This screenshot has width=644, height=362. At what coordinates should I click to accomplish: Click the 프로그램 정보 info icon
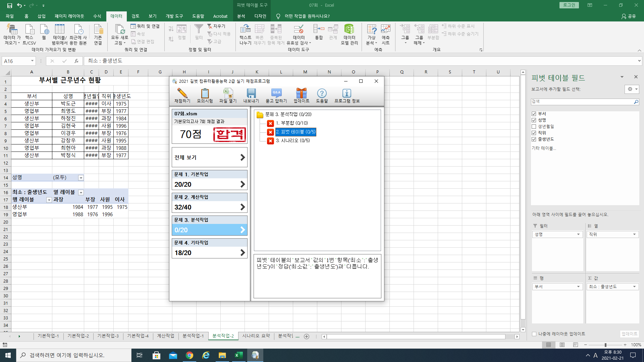(347, 95)
